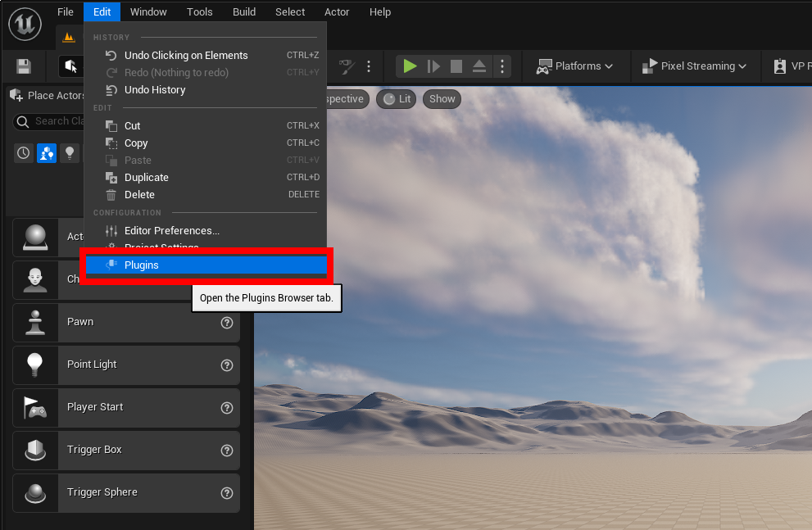The height and width of the screenshot is (530, 812).
Task: Click Undo History in Edit menu
Action: pyautogui.click(x=155, y=90)
